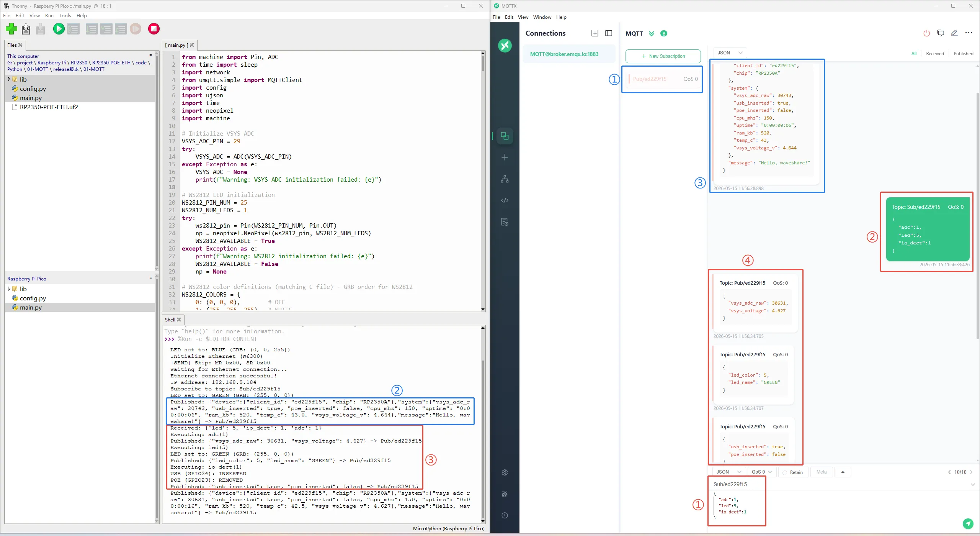Click the Meta button in publish bar
980x536 pixels.
pos(821,472)
